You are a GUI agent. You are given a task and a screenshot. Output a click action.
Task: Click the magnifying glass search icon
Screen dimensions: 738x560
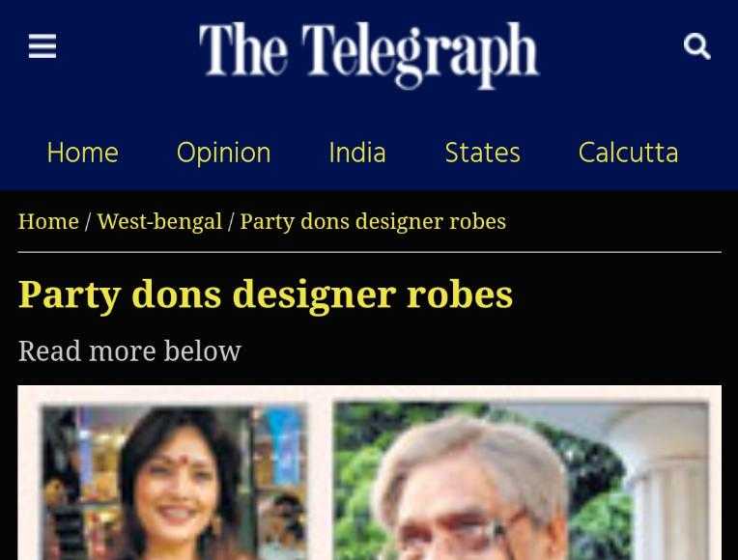697,46
